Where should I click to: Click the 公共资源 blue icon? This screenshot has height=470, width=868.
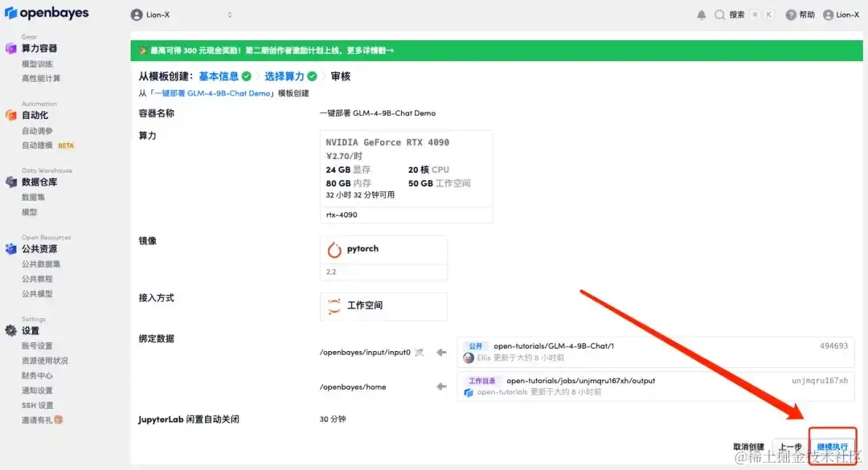point(11,248)
